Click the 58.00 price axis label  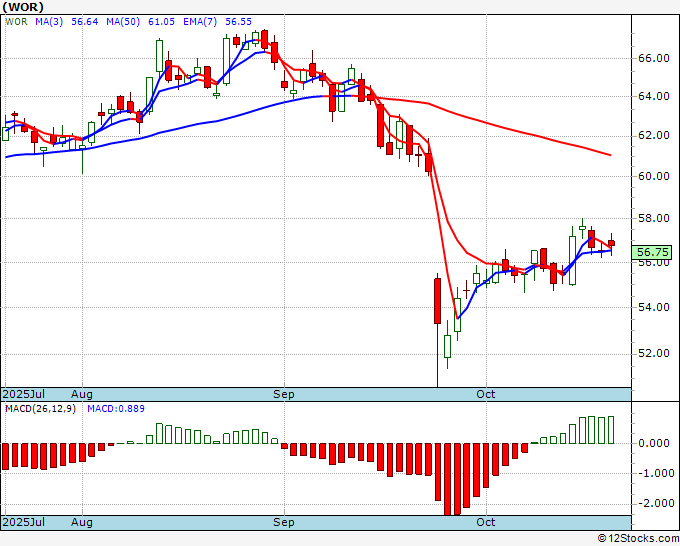click(654, 218)
